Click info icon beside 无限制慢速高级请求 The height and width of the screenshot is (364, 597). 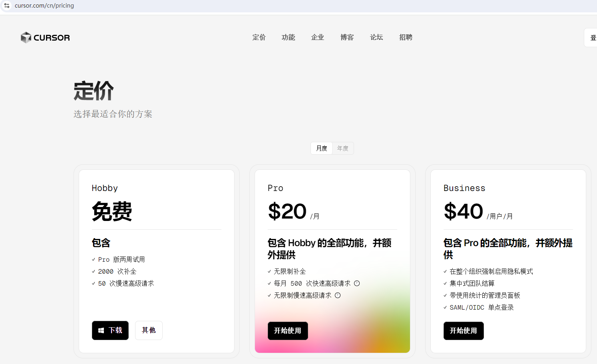(338, 295)
